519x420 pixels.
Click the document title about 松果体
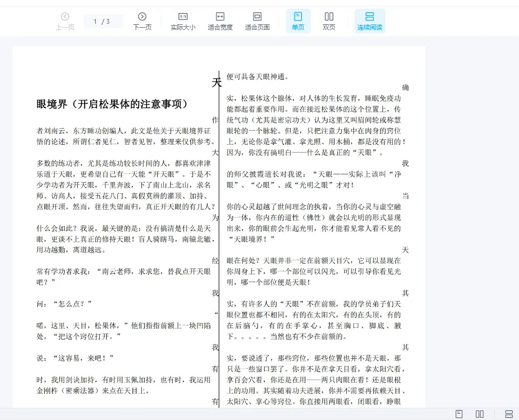coord(112,104)
